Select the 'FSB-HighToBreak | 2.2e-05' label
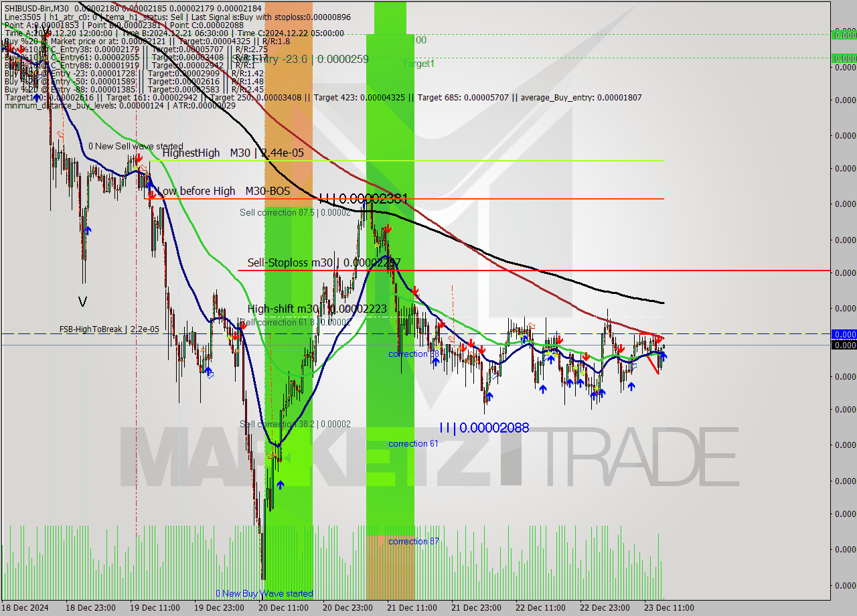Image resolution: width=857 pixels, height=616 pixels. coord(109,329)
